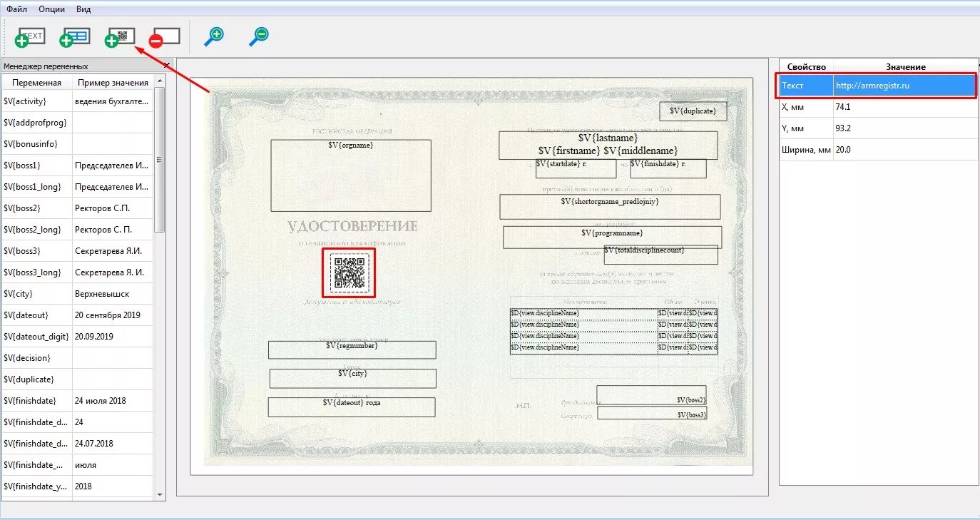The image size is (980, 520).
Task: Select the $V{boss1} variable
Action: tap(36, 165)
